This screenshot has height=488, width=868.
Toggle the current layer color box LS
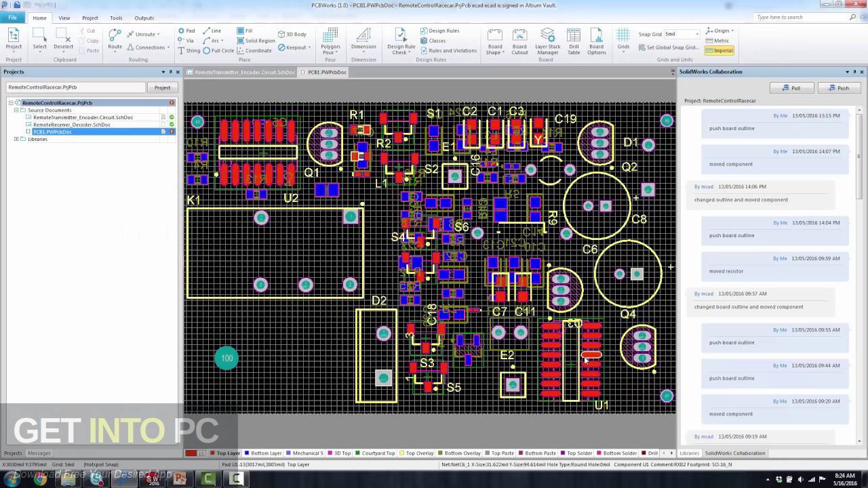pyautogui.click(x=196, y=453)
